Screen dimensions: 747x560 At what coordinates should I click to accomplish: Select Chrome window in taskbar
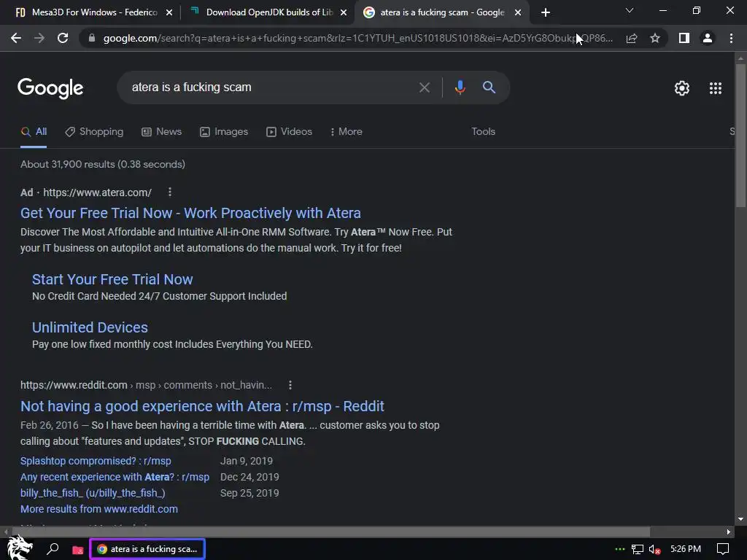[147, 549]
